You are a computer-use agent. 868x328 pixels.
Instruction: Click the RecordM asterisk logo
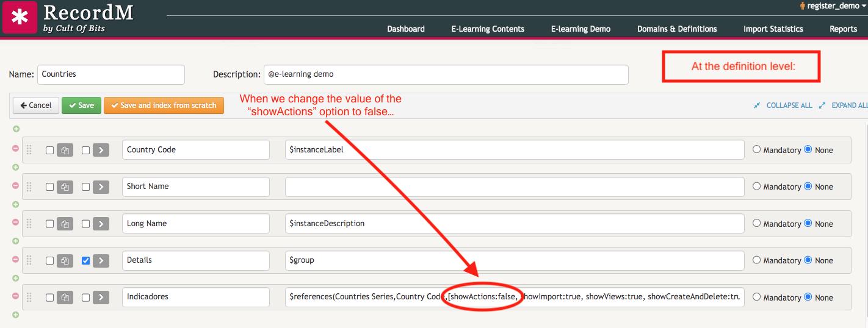(x=20, y=17)
